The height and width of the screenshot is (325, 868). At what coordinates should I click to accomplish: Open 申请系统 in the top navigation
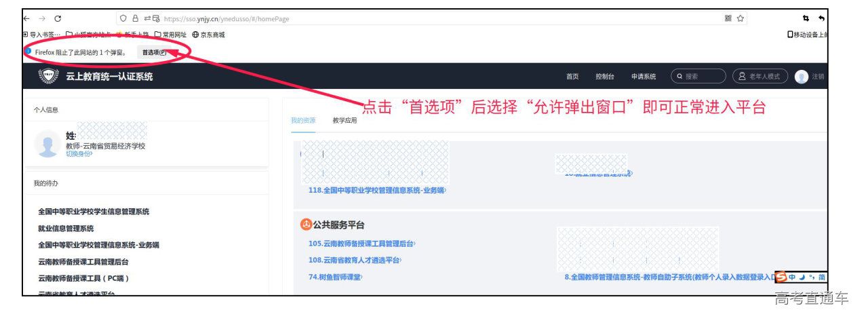[644, 77]
